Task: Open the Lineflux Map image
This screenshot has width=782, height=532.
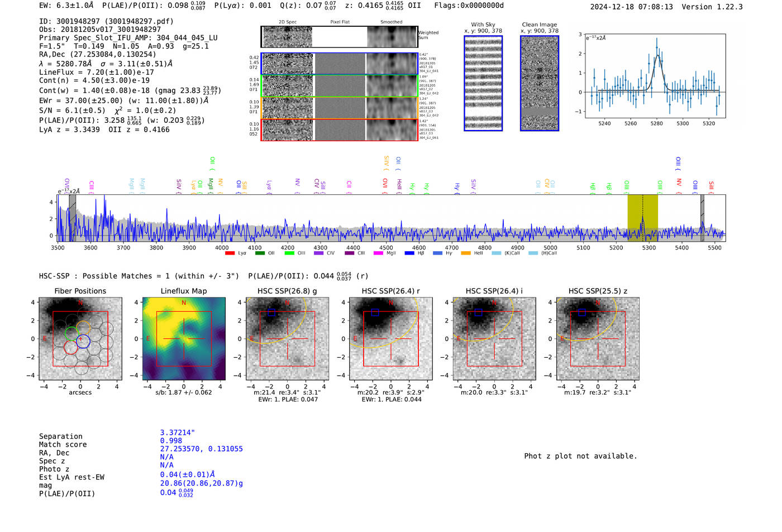Action: click(x=184, y=339)
